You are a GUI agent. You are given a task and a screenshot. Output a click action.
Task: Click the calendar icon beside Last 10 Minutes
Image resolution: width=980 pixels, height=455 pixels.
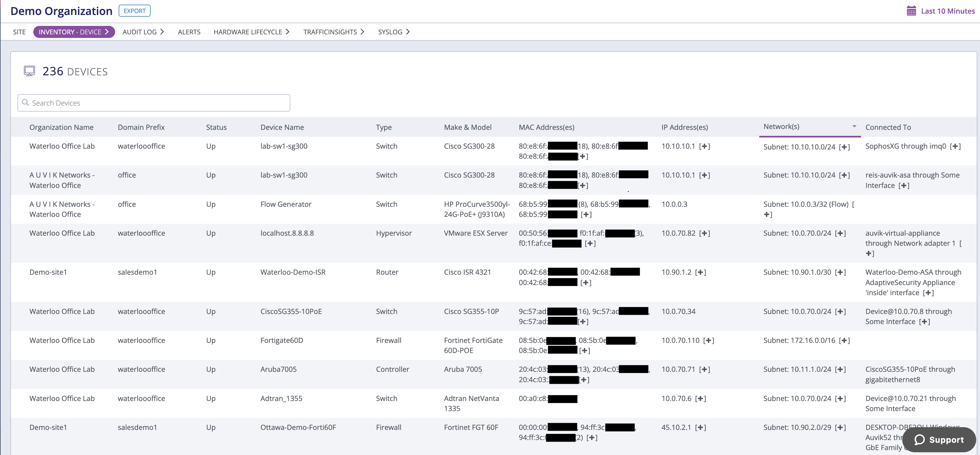click(911, 11)
